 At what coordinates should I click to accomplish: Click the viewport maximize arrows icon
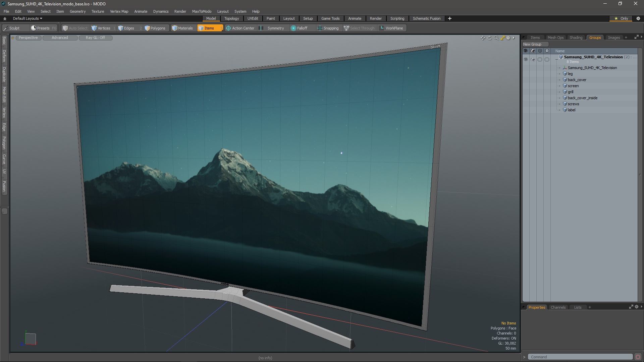(502, 38)
